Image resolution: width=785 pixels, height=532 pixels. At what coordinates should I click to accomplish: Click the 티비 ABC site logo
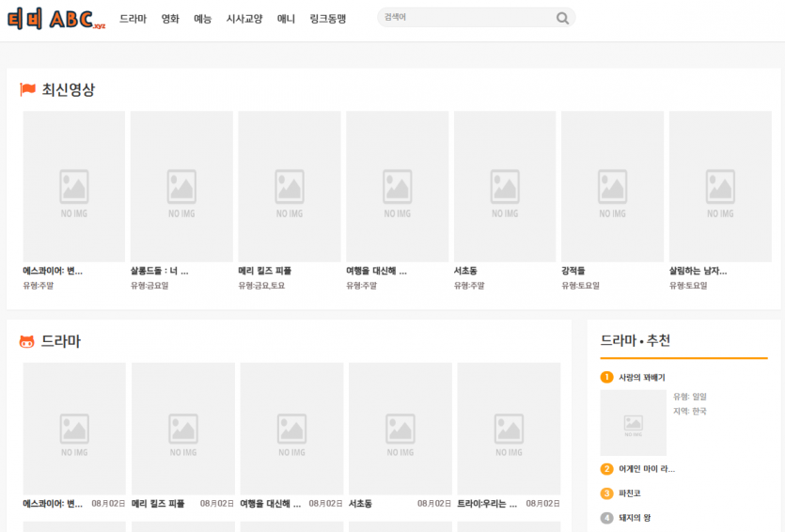56,19
